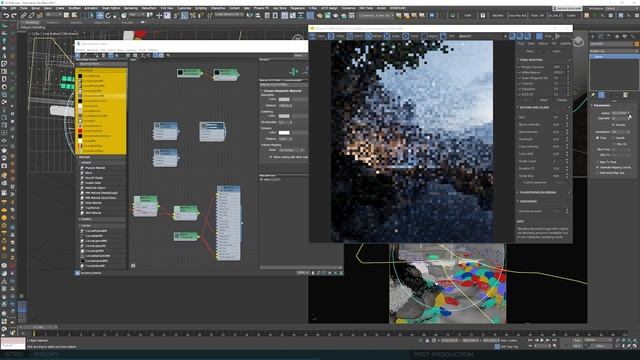
Task: Toggle the Smooth checkbox in Parameters
Action: point(613,124)
